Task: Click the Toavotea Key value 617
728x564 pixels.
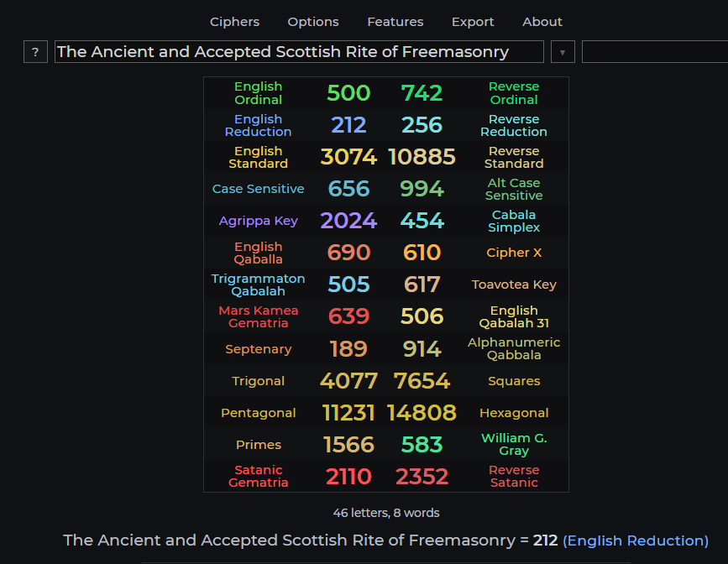Action: pyautogui.click(x=422, y=285)
